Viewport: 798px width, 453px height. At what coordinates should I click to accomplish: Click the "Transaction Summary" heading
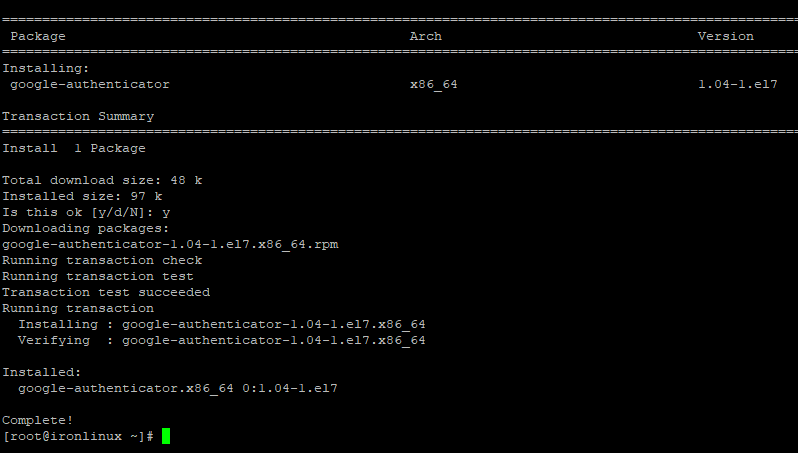78,116
